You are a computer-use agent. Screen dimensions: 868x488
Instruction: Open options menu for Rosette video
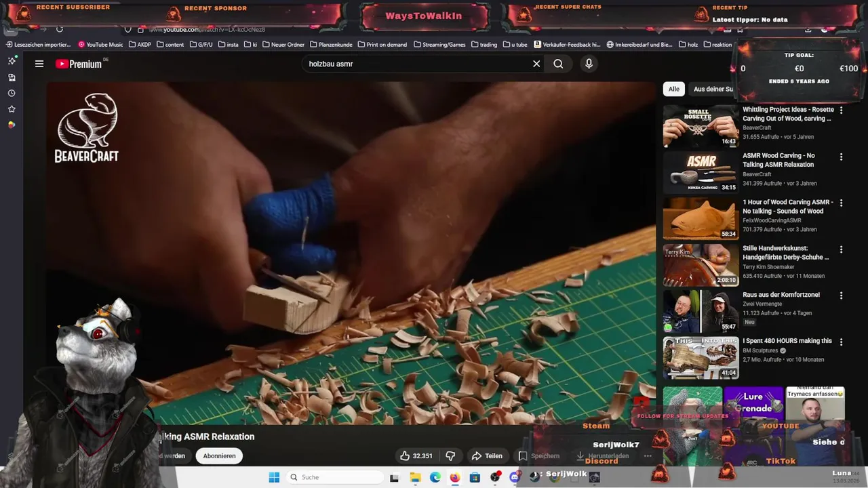click(x=841, y=110)
